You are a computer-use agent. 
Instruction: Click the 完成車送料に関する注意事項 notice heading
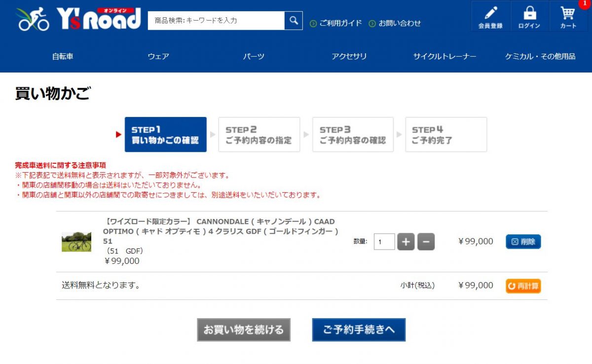(61, 165)
